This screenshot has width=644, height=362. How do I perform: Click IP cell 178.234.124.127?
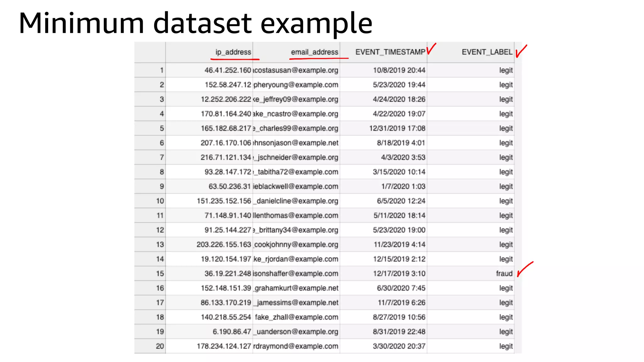(209, 346)
